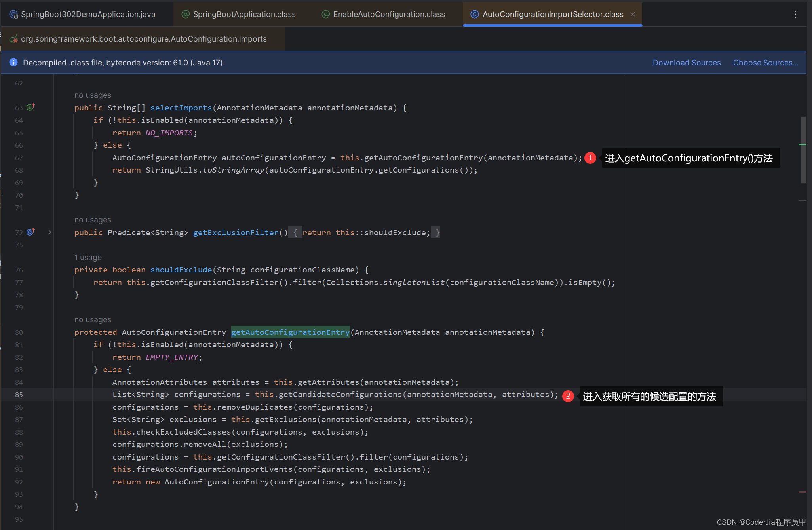The image size is (812, 530).
Task: Click the Download Sources button
Action: point(686,62)
